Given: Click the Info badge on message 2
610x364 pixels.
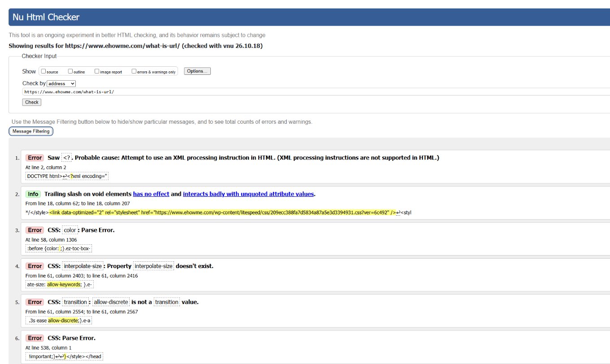Looking at the screenshot, I should tap(33, 194).
